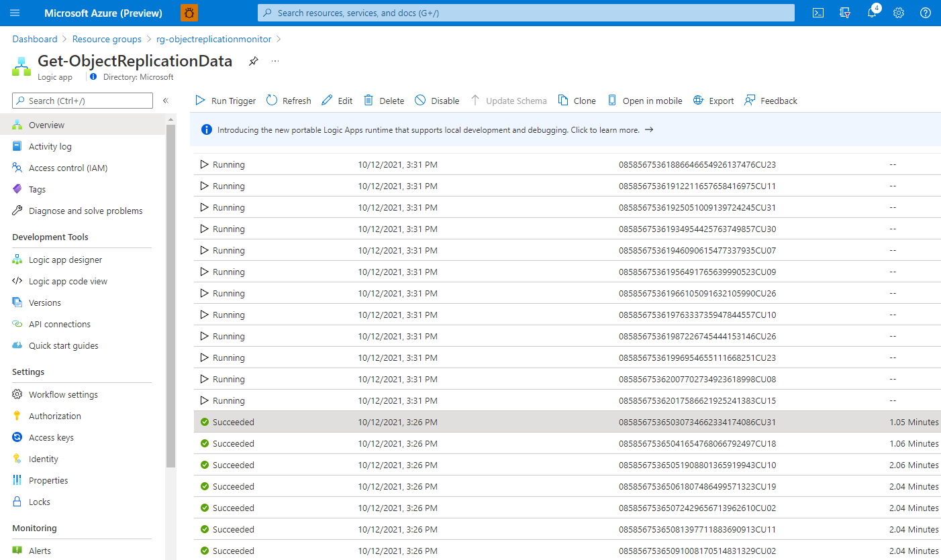Open Cloud Shell from the top bar
This screenshot has height=560, width=941.
point(818,13)
